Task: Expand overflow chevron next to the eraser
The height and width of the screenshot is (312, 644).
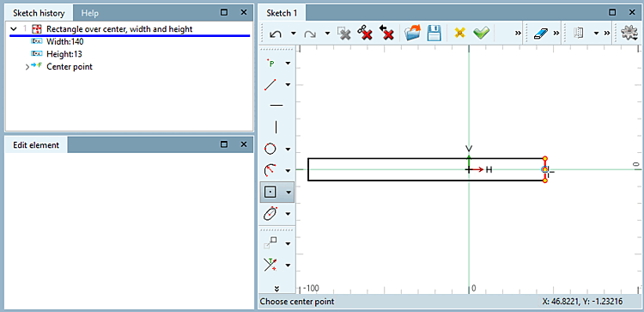Action: (x=556, y=34)
